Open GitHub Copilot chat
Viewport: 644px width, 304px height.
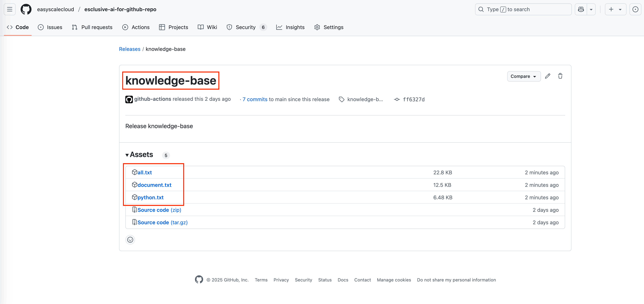click(x=581, y=9)
